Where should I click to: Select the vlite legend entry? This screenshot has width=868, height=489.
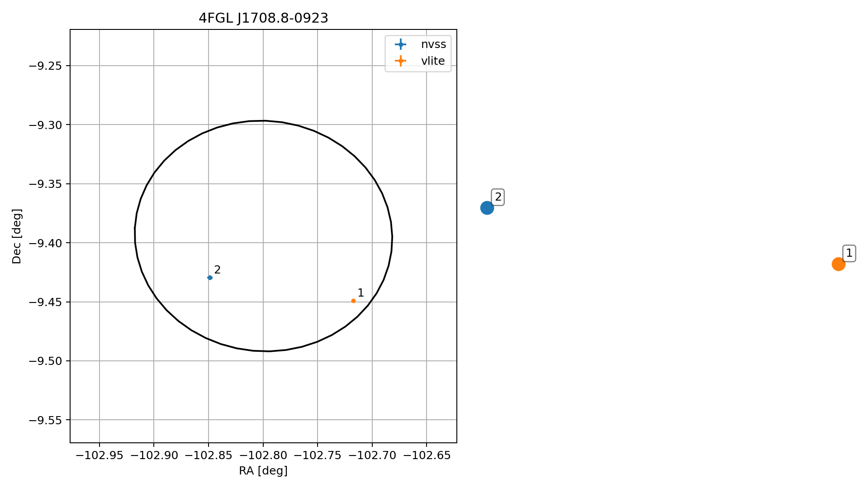coord(420,61)
